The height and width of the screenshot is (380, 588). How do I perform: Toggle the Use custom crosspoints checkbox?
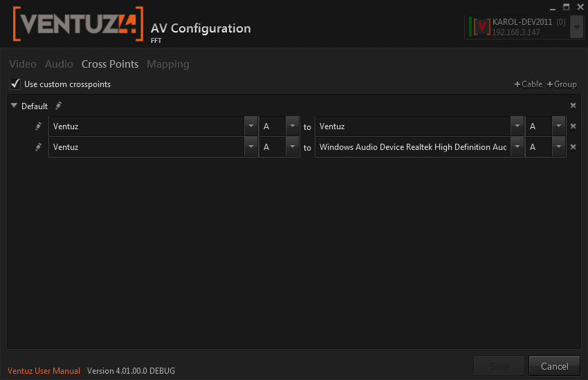coord(15,84)
